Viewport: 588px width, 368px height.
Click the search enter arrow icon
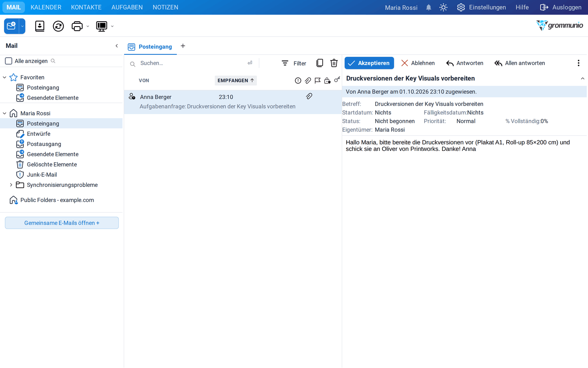coord(250,63)
